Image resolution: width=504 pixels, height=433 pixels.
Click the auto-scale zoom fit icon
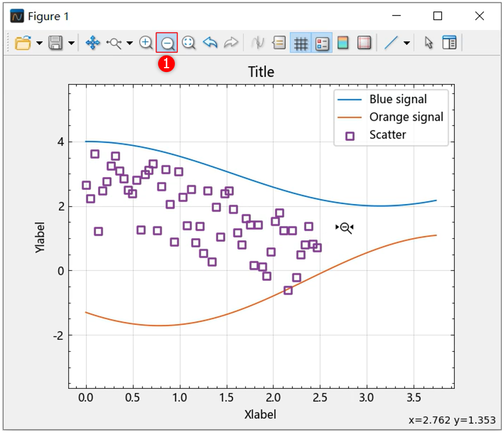coord(188,43)
